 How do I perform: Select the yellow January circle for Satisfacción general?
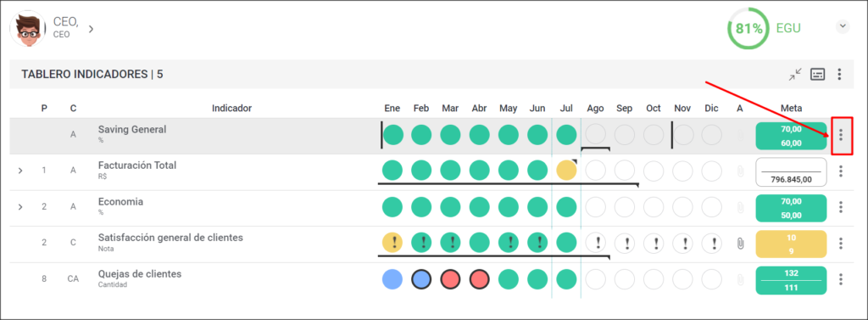pyautogui.click(x=392, y=243)
